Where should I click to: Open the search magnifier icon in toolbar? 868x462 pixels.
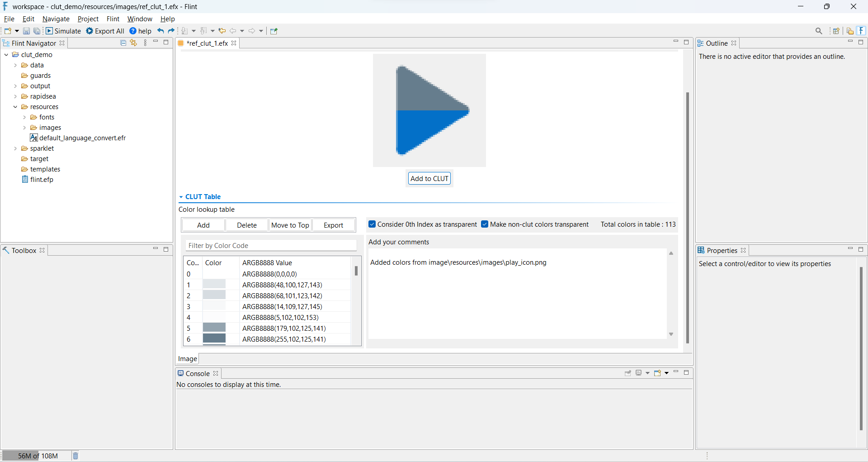(819, 31)
